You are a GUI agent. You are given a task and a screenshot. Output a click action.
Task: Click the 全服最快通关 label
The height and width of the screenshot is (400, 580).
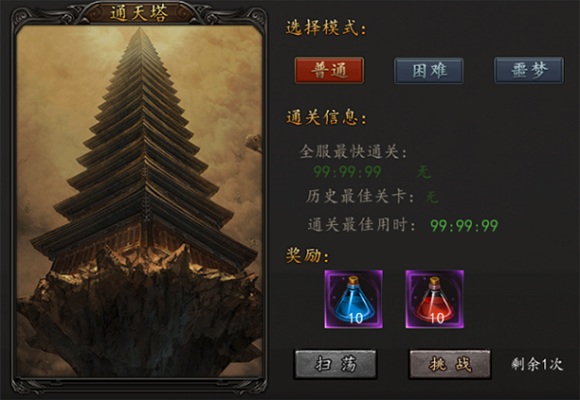(353, 152)
